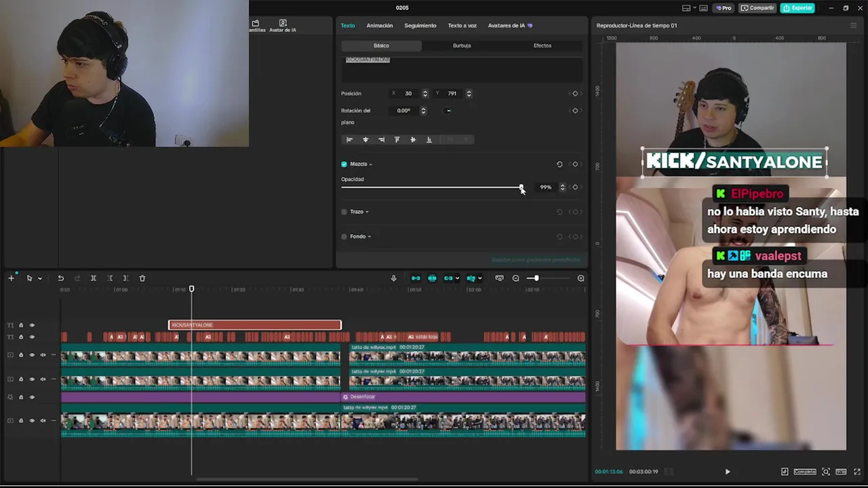
Task: Open the linkage dropdown in timeline toolbar
Action: pyautogui.click(x=458, y=278)
